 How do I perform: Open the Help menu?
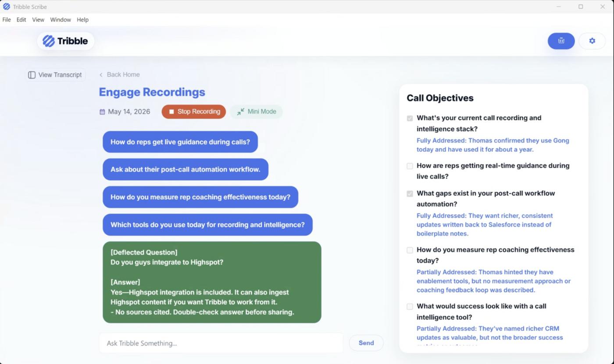click(x=82, y=20)
